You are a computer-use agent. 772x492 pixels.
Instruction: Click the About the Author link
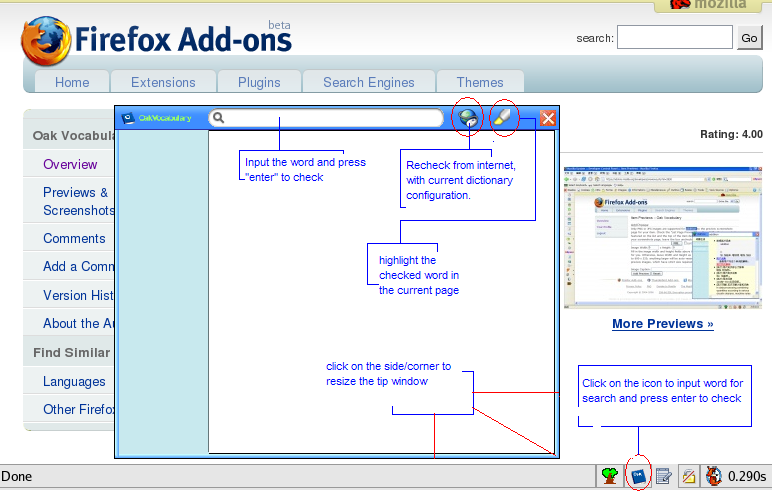78,323
